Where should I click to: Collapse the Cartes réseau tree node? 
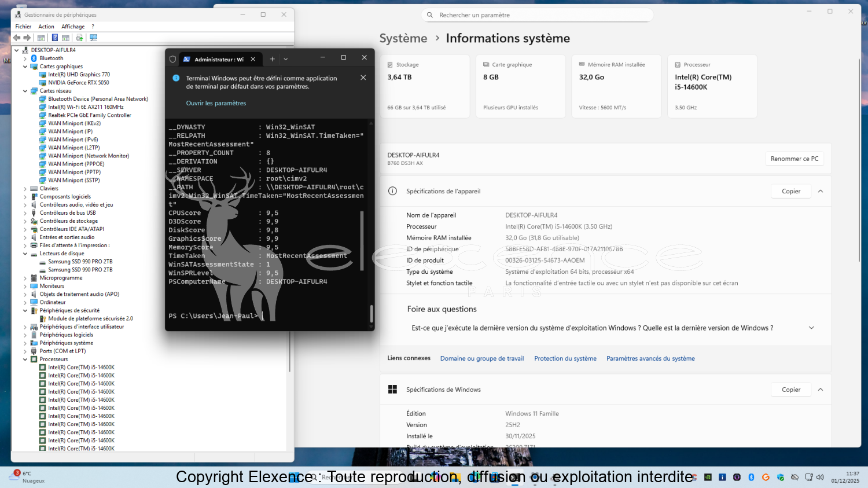point(25,91)
